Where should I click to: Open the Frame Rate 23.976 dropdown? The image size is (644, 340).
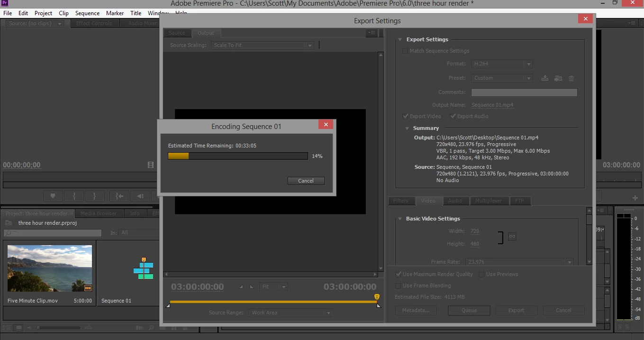(520, 262)
